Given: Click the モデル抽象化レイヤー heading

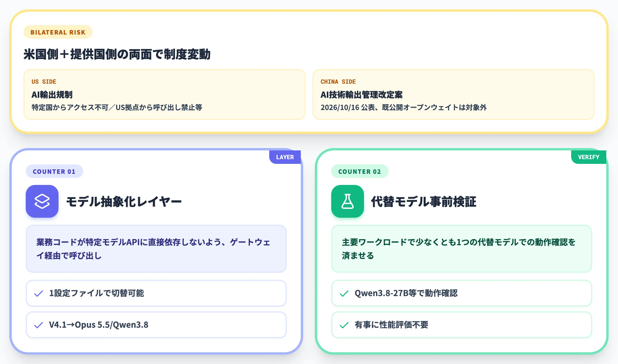Looking at the screenshot, I should tap(124, 202).
